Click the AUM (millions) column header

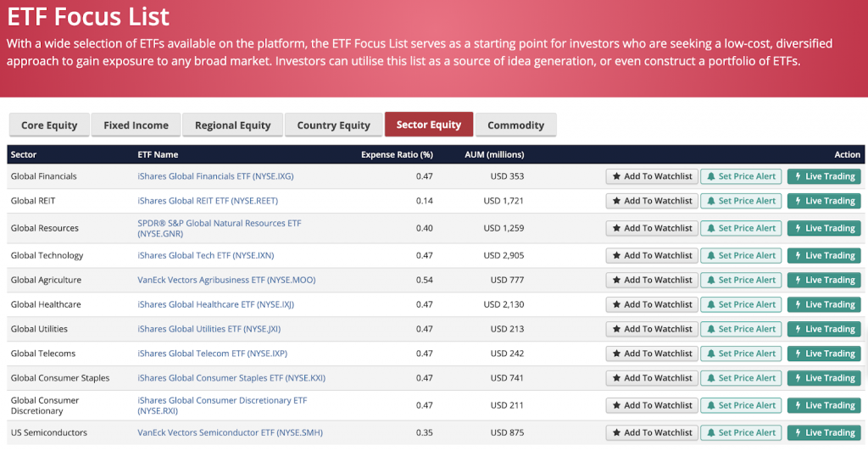pyautogui.click(x=494, y=154)
